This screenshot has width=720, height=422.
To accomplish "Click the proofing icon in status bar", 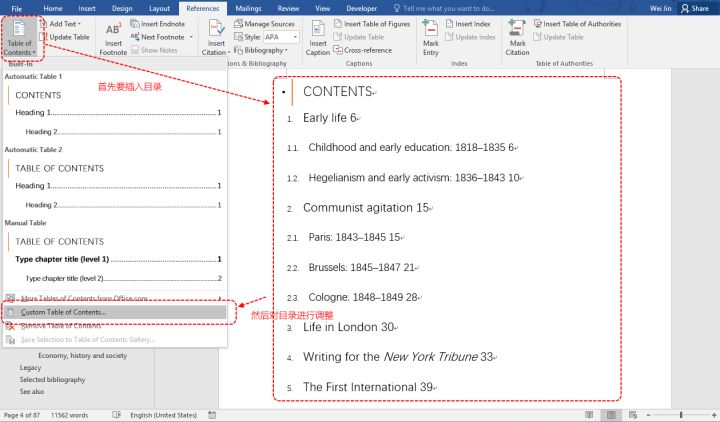I will [x=117, y=415].
